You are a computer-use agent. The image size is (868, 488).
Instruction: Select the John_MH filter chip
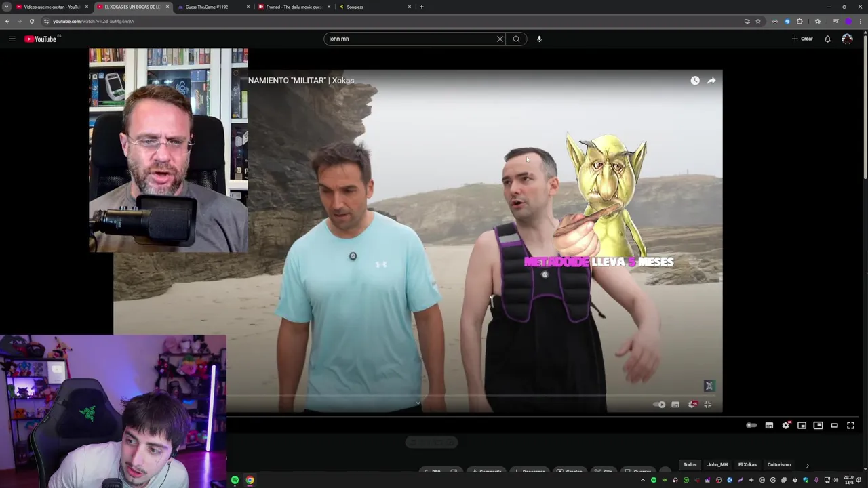coord(717,465)
